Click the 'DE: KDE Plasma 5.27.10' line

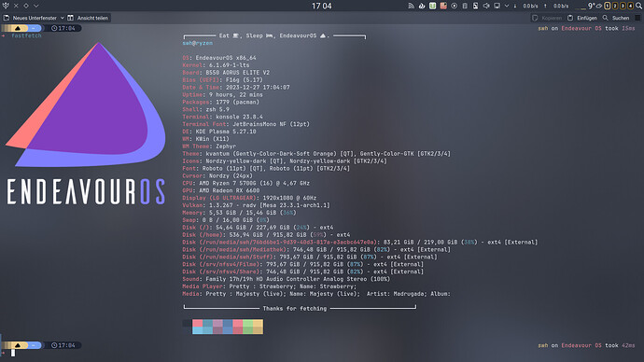tap(219, 132)
